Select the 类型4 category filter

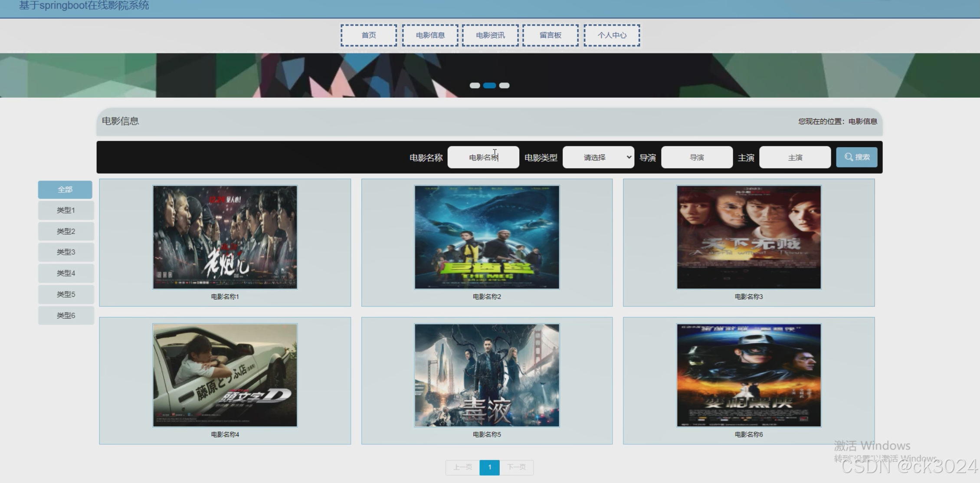pos(66,273)
